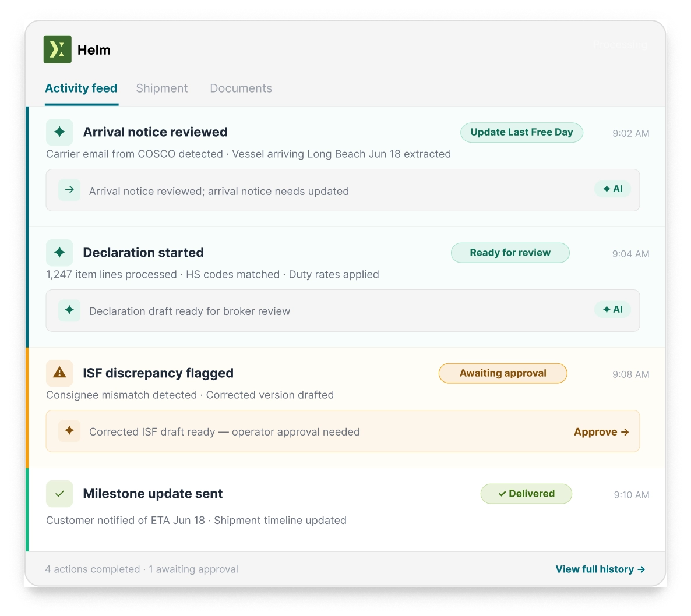Click sparkle icon in Corrected ISF draft subcard
Image resolution: width=691 pixels, height=616 pixels.
[x=69, y=431]
